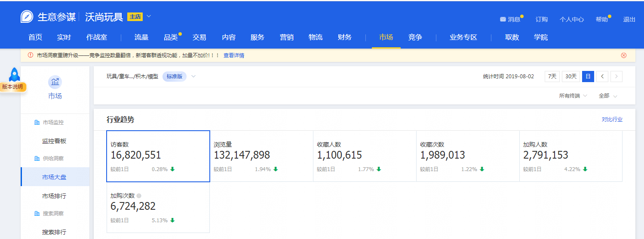644x239 pixels.
Task: Select the 加购次数 metric card
Action: coord(158,207)
